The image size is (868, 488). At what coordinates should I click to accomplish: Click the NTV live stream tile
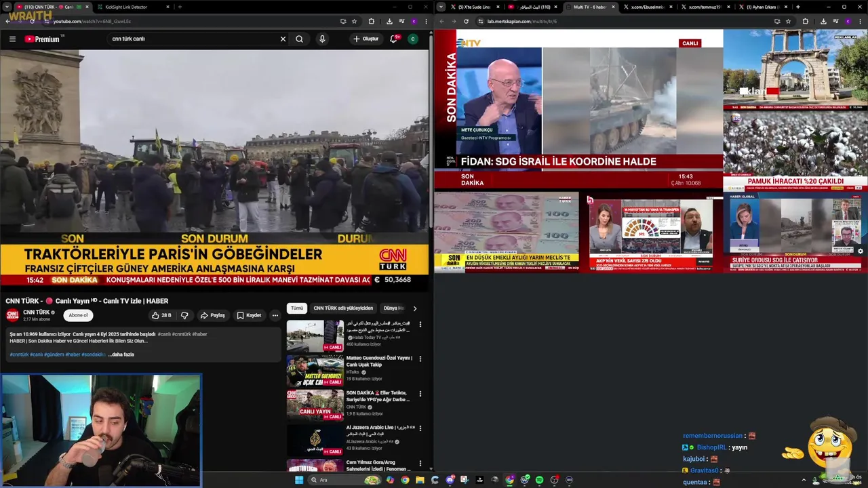click(578, 109)
